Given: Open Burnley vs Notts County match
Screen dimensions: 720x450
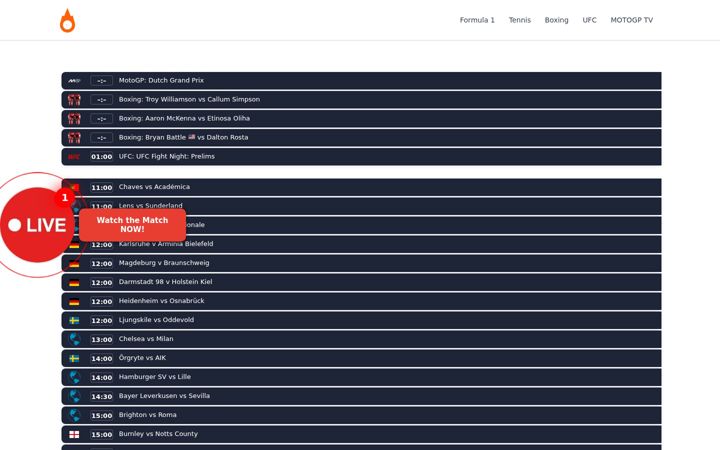Looking at the screenshot, I should tap(361, 434).
